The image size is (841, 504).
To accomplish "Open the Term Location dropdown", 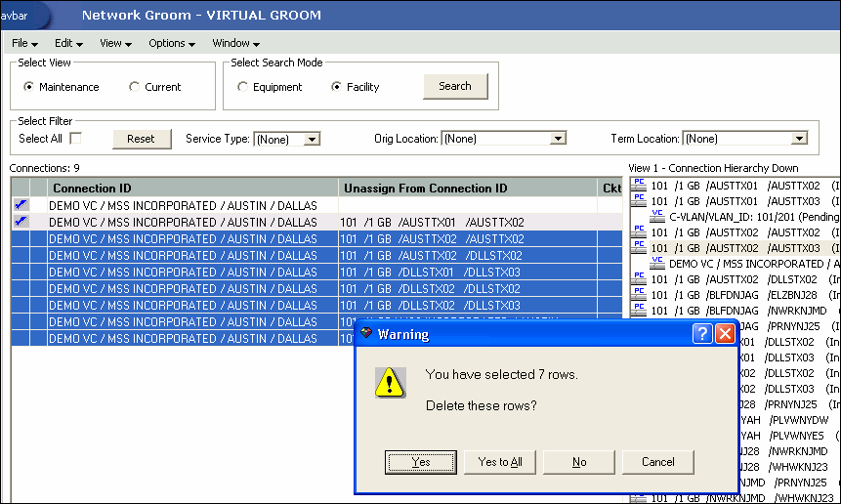I will pos(799,139).
